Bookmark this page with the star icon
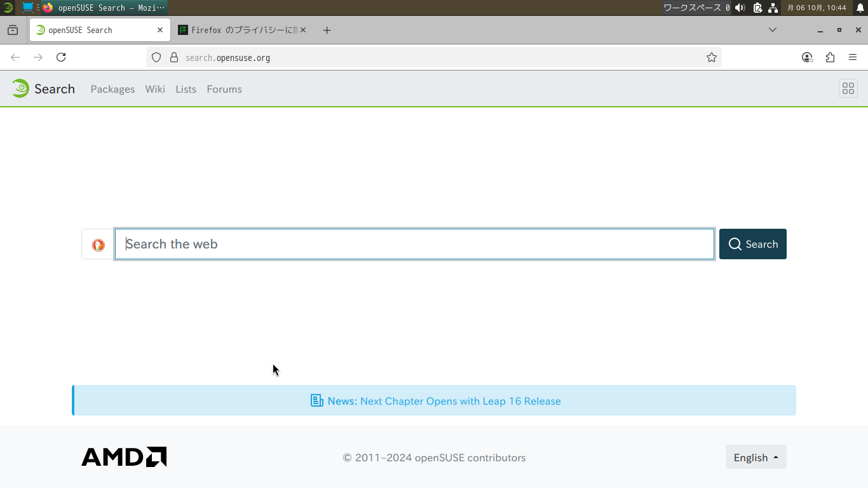 click(x=712, y=57)
